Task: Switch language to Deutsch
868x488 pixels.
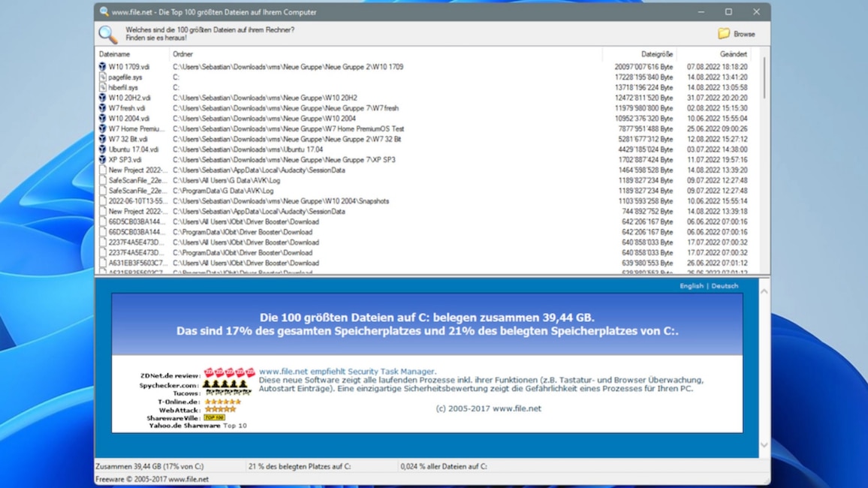Action: [x=725, y=286]
